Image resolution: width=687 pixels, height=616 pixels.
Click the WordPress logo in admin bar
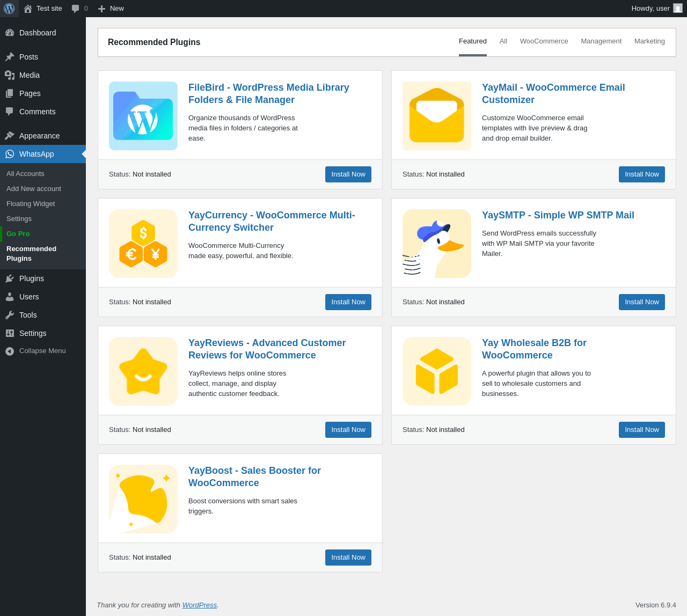coord(9,9)
